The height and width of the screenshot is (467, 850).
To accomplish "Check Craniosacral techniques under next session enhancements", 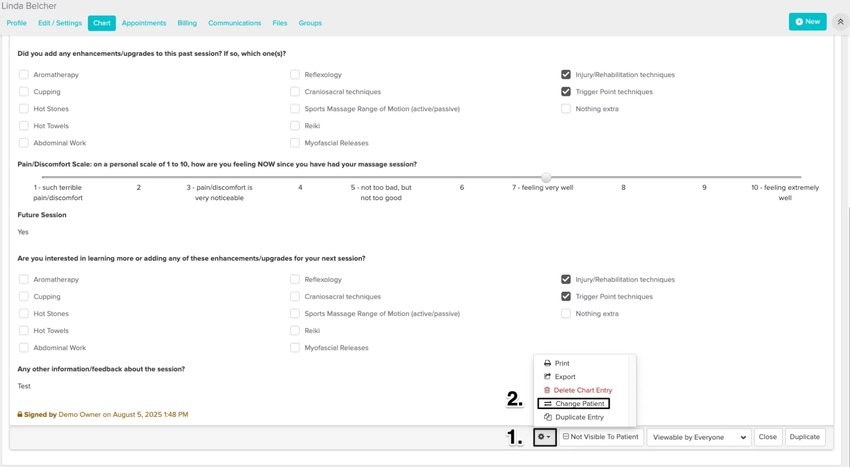I will coord(295,297).
